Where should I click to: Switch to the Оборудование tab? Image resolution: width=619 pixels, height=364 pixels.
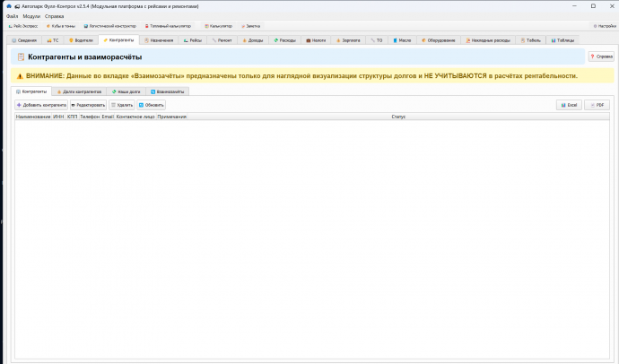point(438,40)
